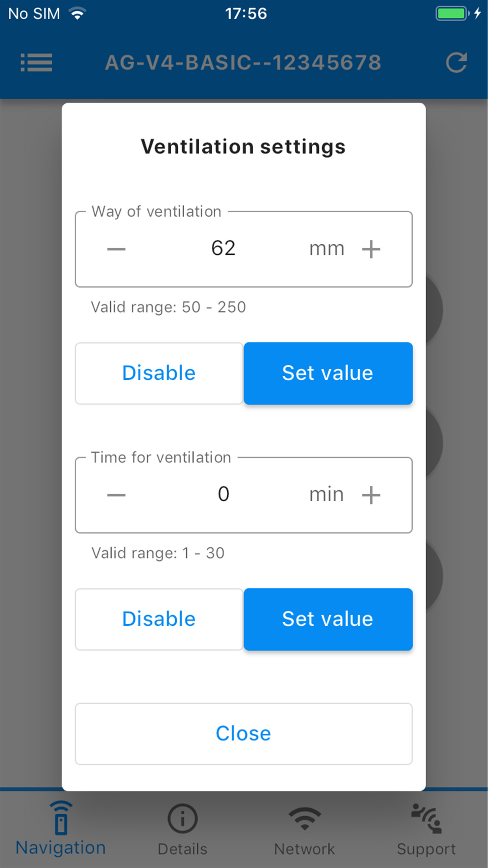Viewport: 488px width, 868px height.
Task: Tap the device title AG-V4-BASIC--12345678
Action: click(x=243, y=63)
